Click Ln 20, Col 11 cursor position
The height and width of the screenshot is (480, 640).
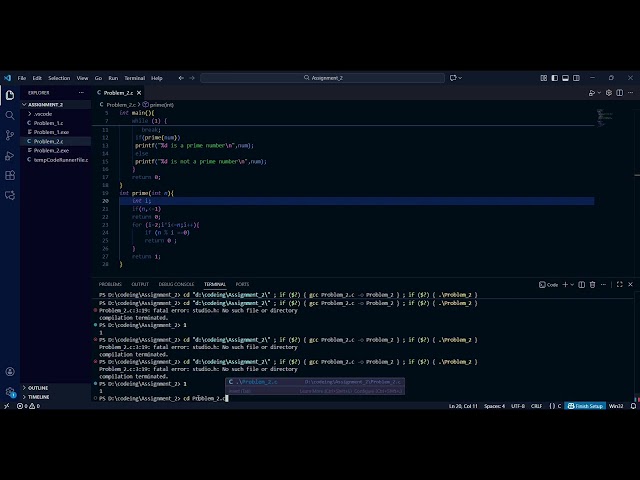click(x=463, y=406)
